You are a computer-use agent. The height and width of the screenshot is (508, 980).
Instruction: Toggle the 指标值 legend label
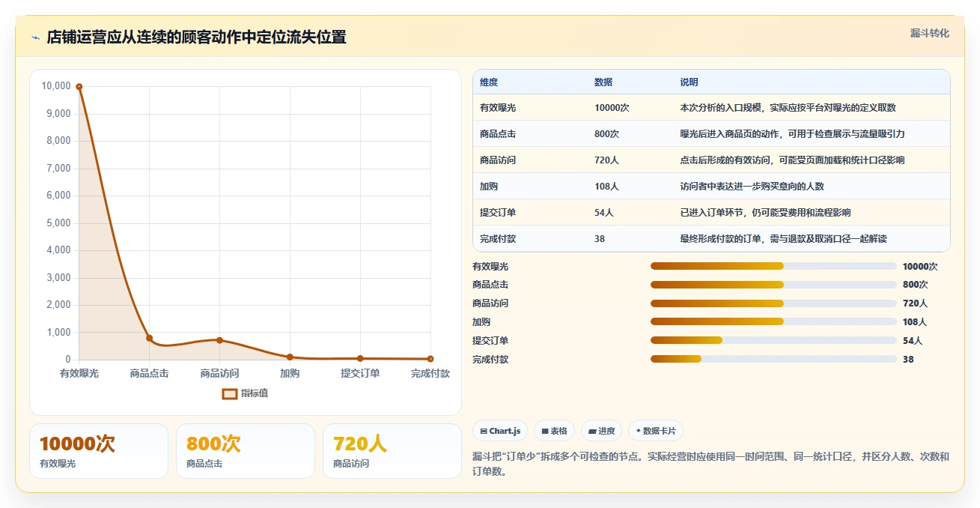[255, 393]
